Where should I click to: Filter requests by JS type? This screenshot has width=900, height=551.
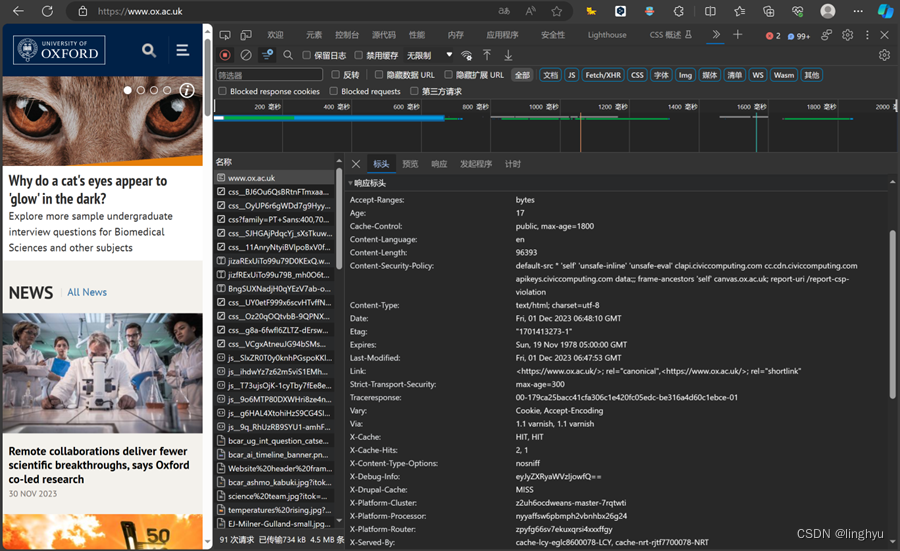point(572,75)
